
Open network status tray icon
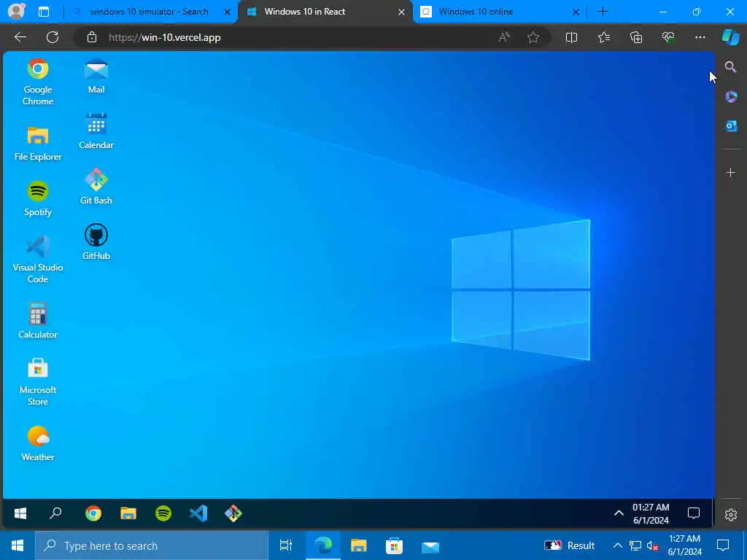(635, 545)
